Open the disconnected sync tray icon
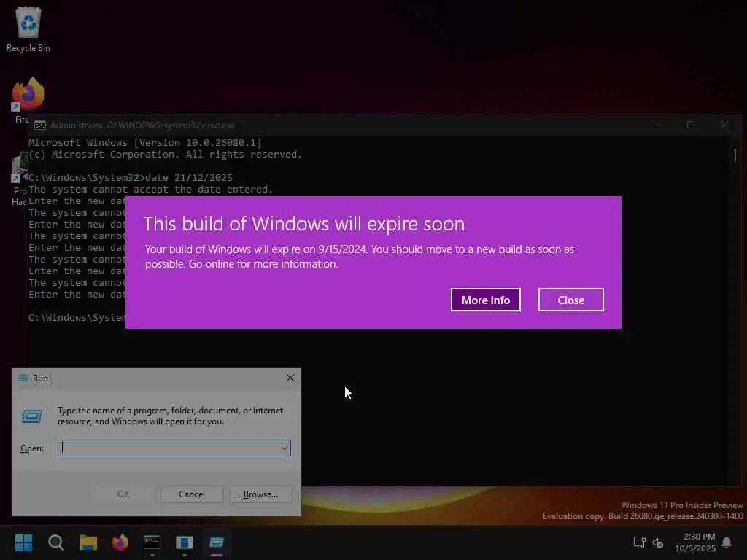The width and height of the screenshot is (747, 560). pyautogui.click(x=658, y=542)
